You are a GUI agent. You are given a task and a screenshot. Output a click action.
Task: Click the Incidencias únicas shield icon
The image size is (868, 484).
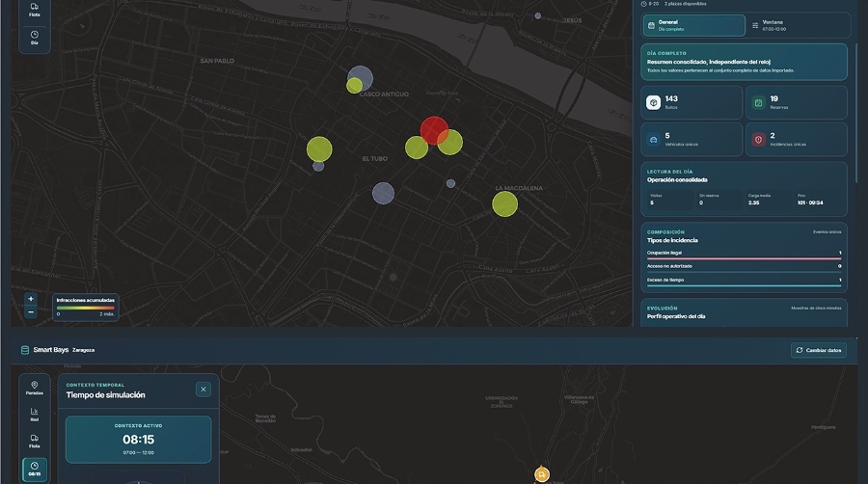[758, 140]
